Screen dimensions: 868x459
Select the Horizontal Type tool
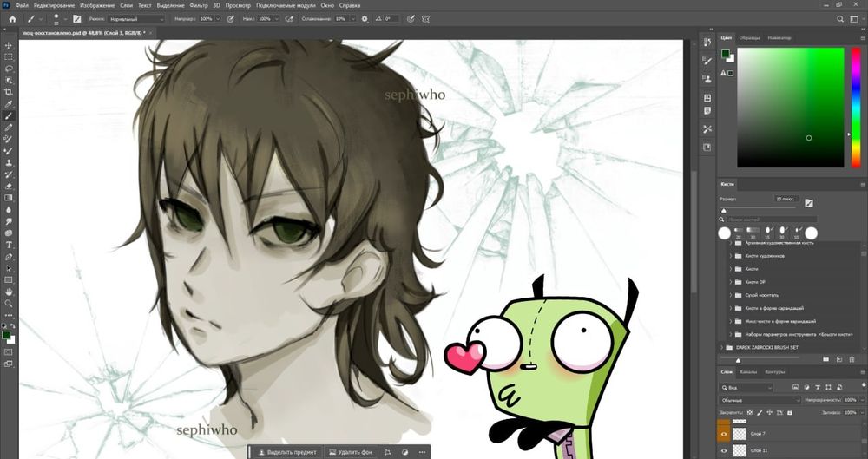click(x=9, y=245)
